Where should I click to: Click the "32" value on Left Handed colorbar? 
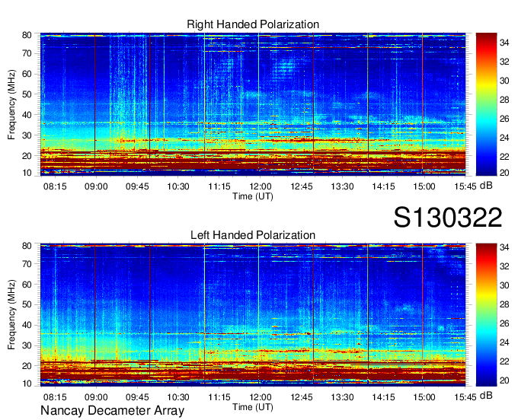click(x=504, y=266)
